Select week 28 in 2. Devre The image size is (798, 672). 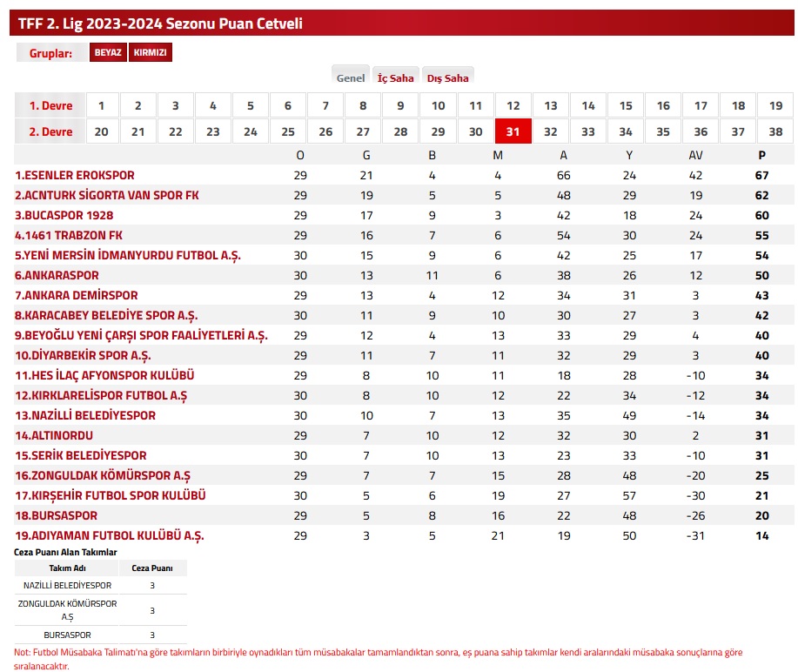coord(400,131)
